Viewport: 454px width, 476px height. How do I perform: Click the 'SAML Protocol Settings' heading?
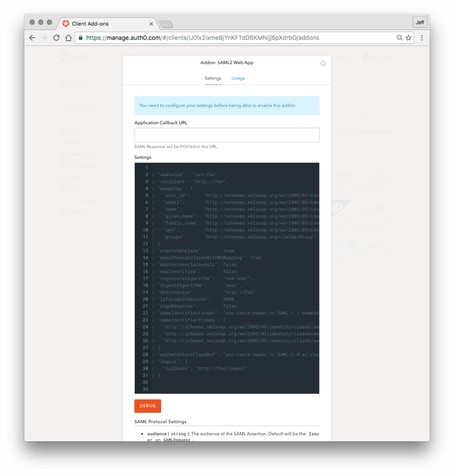pos(161,422)
